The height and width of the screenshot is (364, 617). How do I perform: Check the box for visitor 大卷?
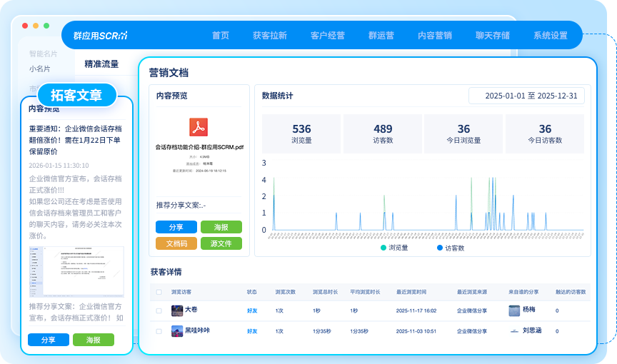click(x=159, y=310)
